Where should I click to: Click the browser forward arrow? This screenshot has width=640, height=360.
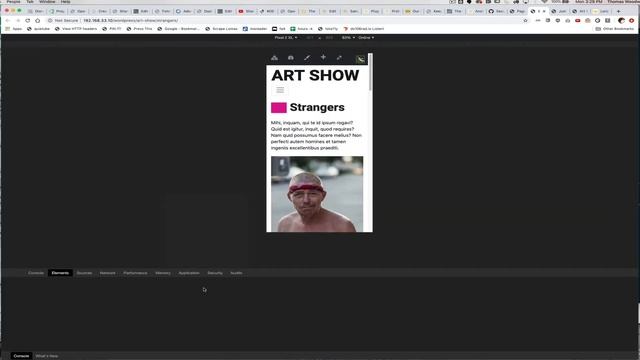(x=18, y=20)
